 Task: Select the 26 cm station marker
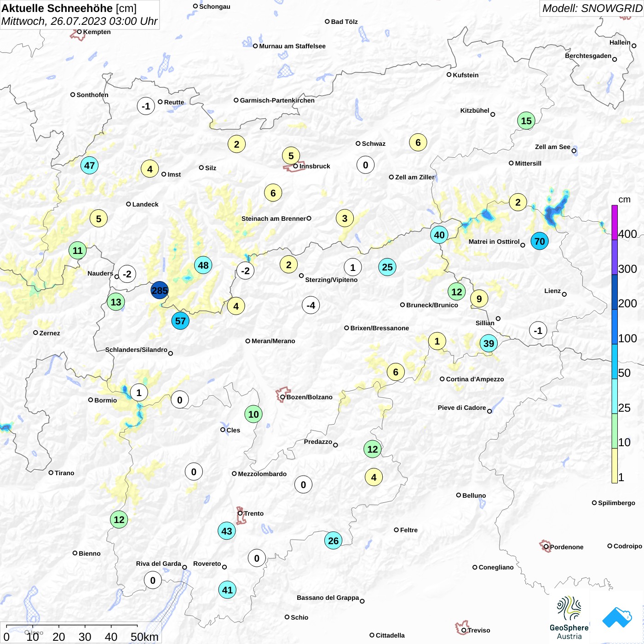click(x=333, y=540)
